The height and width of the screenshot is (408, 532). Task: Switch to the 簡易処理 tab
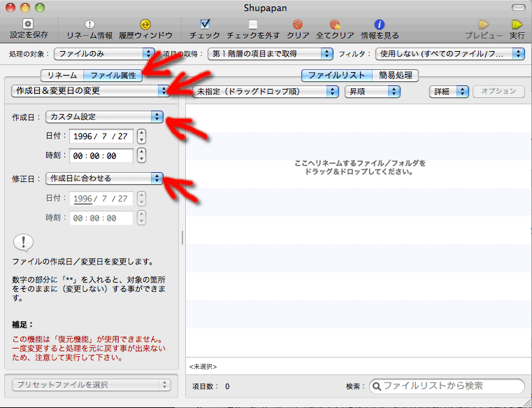[x=395, y=75]
